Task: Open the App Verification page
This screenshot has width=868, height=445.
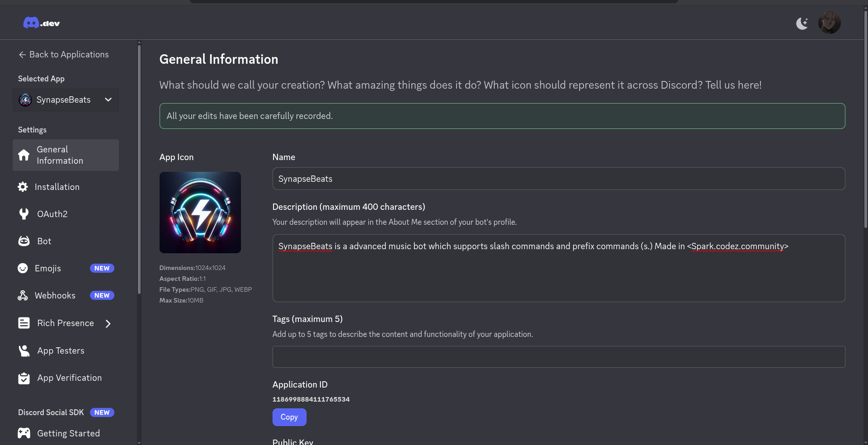Action: tap(69, 378)
